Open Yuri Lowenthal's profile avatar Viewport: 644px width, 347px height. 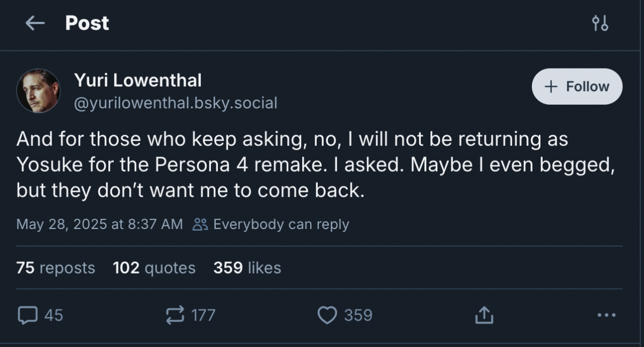(x=38, y=91)
